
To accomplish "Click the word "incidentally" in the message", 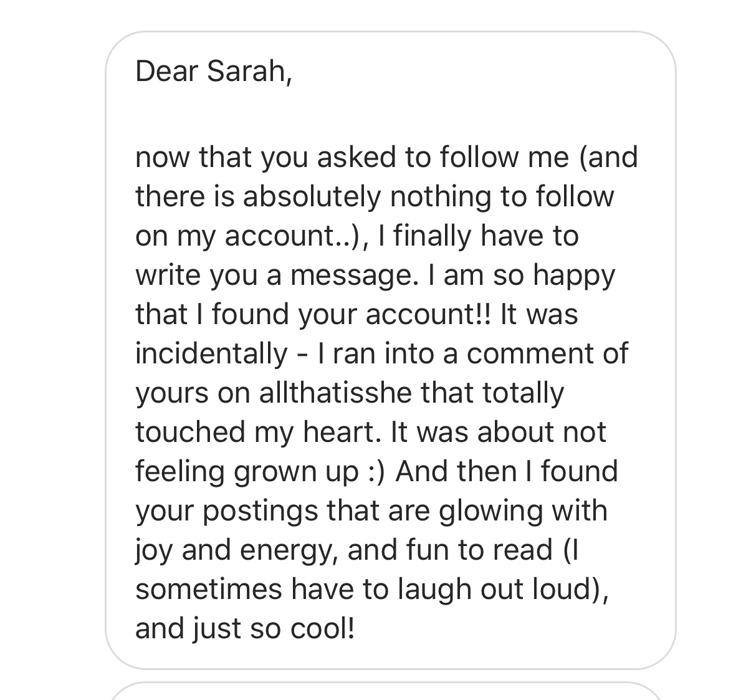I will click(x=211, y=353).
